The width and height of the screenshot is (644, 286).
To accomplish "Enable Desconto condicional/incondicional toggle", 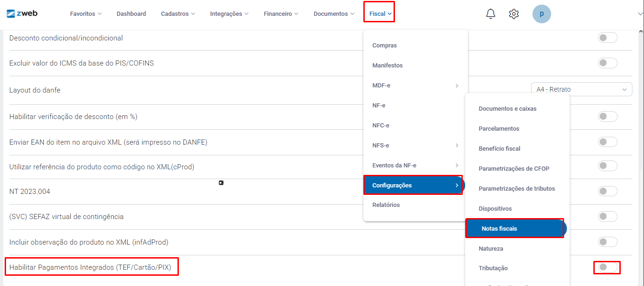I will coord(607,38).
